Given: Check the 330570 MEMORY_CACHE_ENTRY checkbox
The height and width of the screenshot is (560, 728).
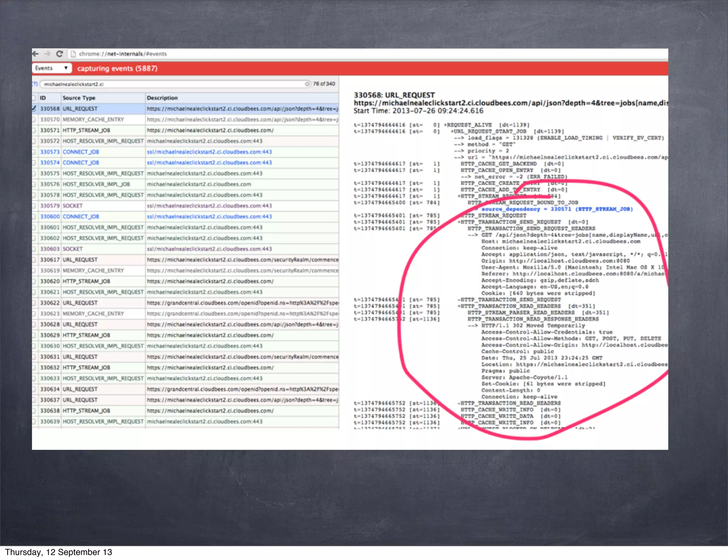Looking at the screenshot, I should click(34, 120).
